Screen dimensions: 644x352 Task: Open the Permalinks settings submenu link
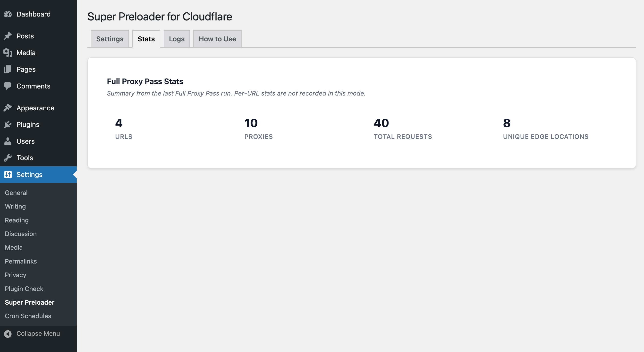[21, 261]
